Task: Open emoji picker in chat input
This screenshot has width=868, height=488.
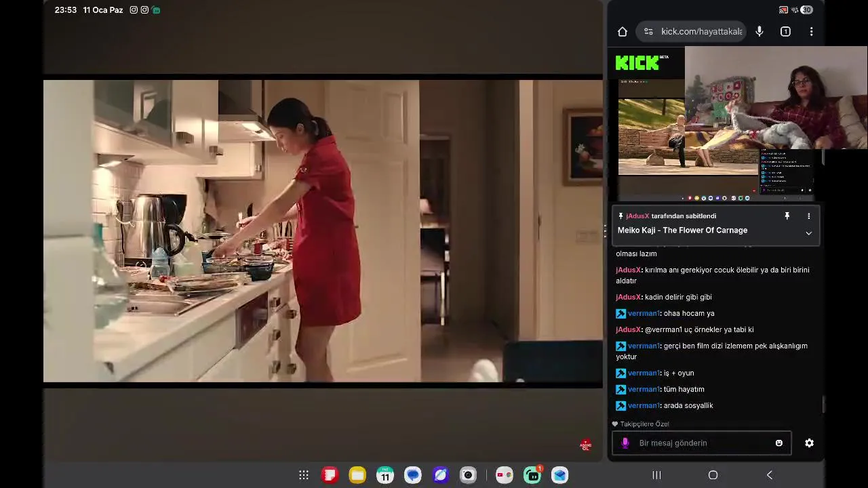Action: (x=779, y=443)
